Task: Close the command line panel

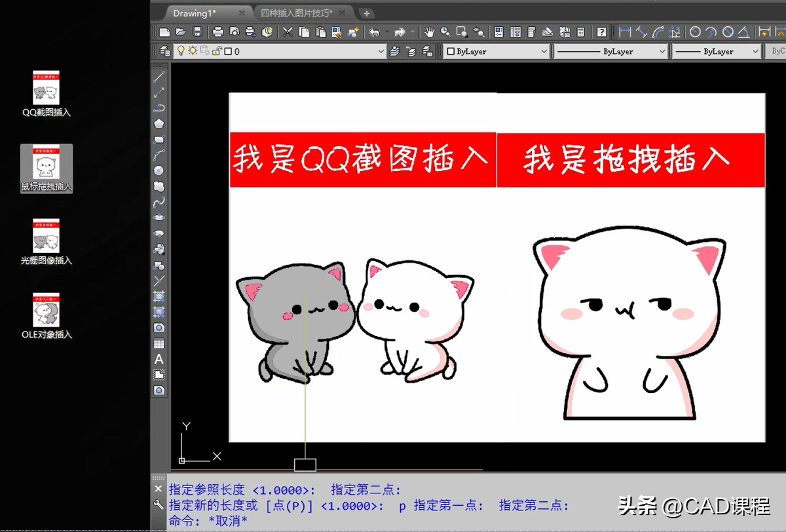Action: click(158, 489)
